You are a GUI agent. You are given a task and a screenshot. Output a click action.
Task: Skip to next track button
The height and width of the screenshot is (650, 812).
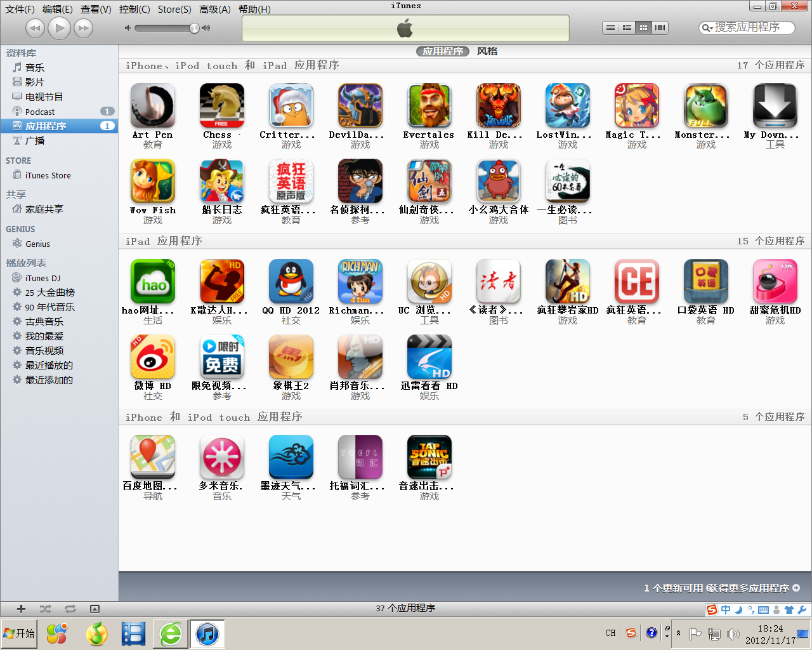point(83,28)
